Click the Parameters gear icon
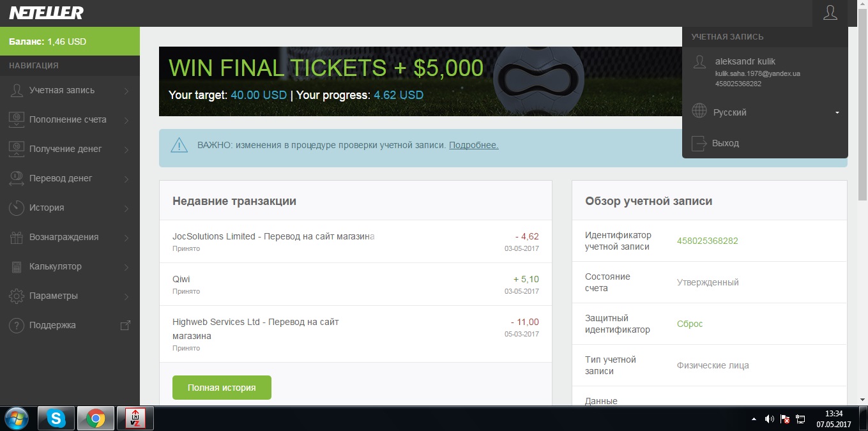The width and height of the screenshot is (868, 431). coord(17,296)
